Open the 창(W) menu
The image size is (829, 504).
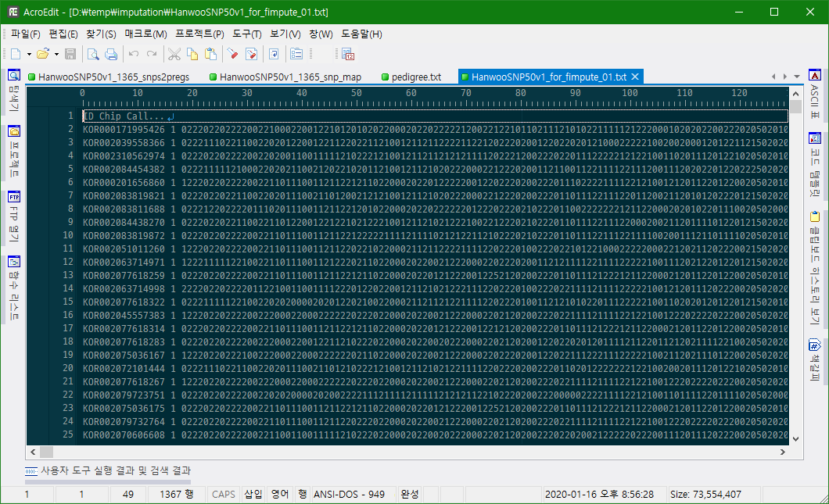(x=321, y=34)
